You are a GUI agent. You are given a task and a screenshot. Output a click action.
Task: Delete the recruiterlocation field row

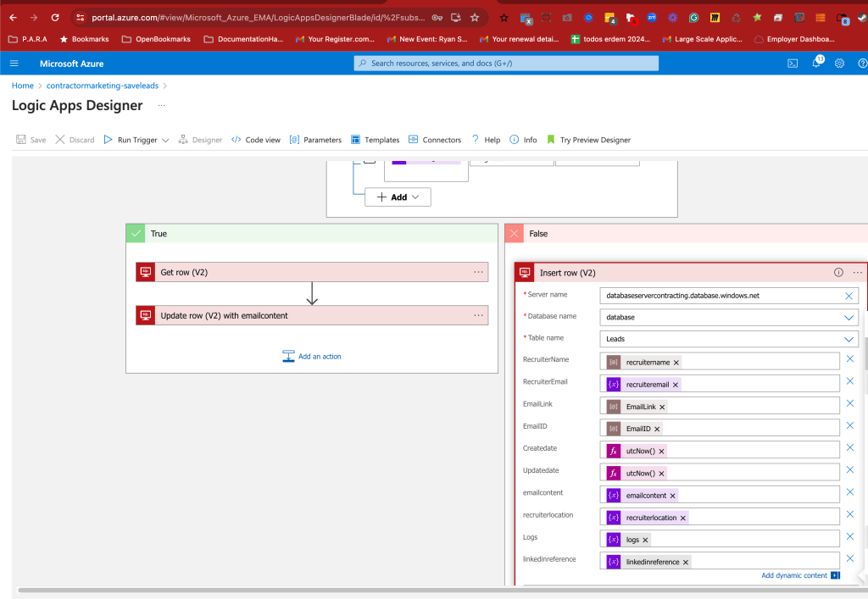coord(849,514)
